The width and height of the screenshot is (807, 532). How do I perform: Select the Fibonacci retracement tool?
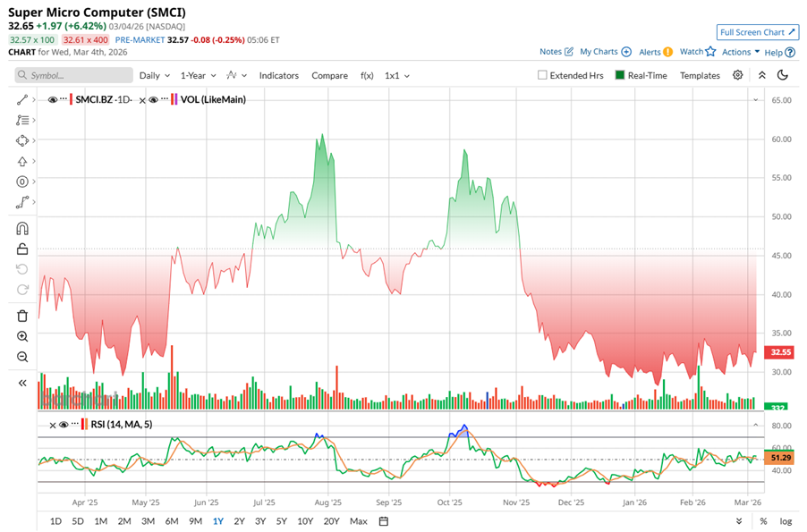pyautogui.click(x=22, y=121)
